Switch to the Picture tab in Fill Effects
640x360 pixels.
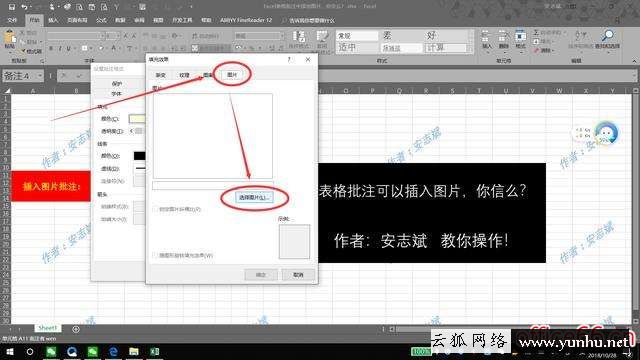[x=232, y=75]
